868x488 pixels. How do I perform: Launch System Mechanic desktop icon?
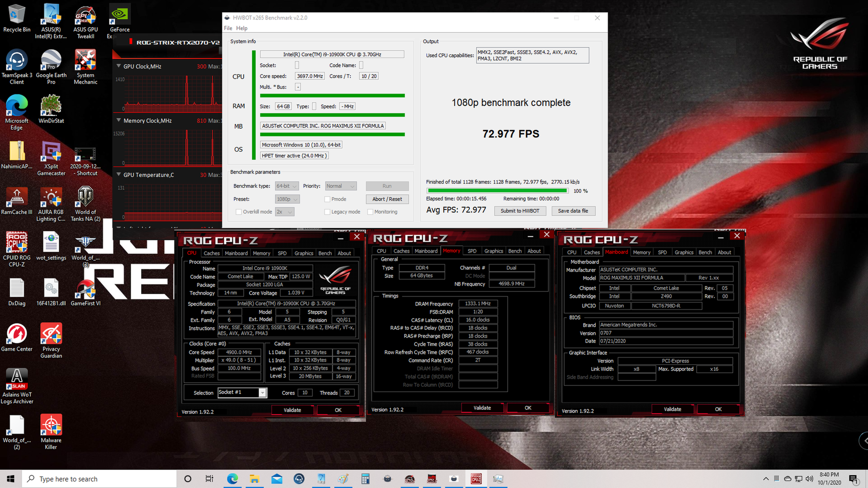[85, 67]
